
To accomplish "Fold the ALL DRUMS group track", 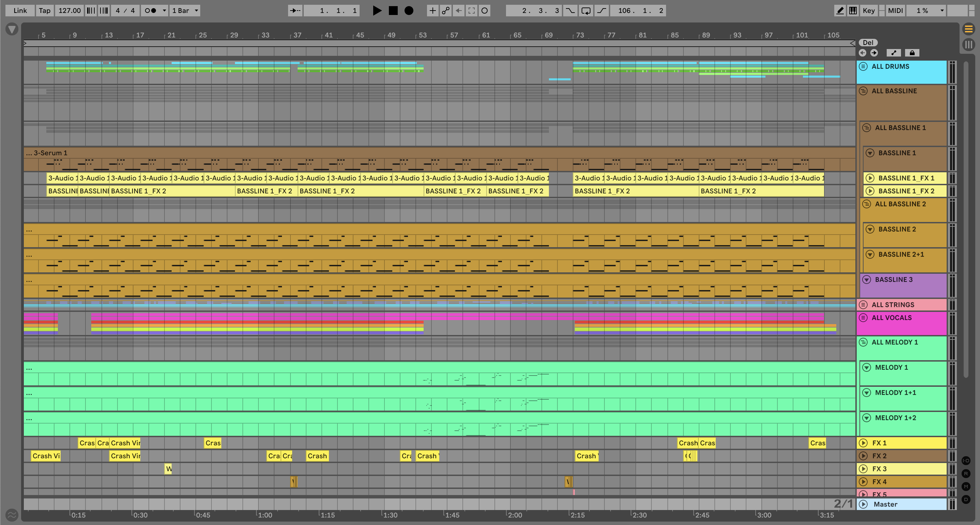I will point(863,66).
